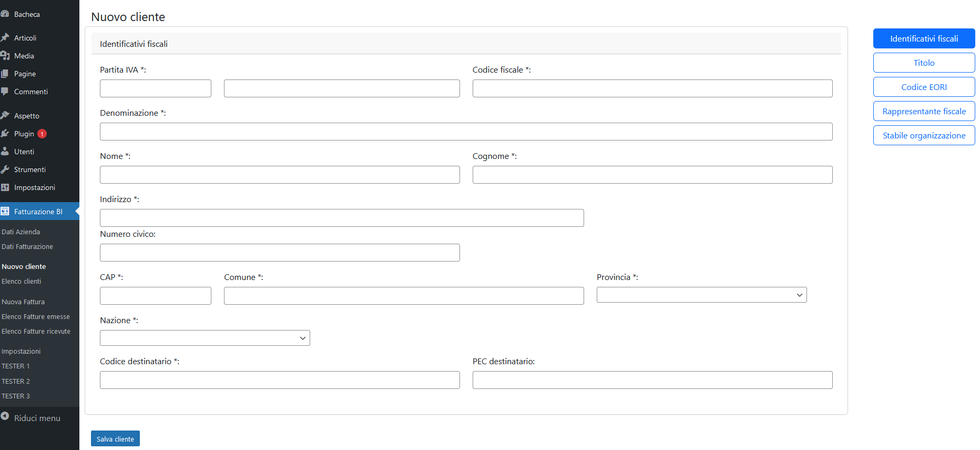Click the Articoli pin icon
Screen dimensions: 980x450
(5, 38)
